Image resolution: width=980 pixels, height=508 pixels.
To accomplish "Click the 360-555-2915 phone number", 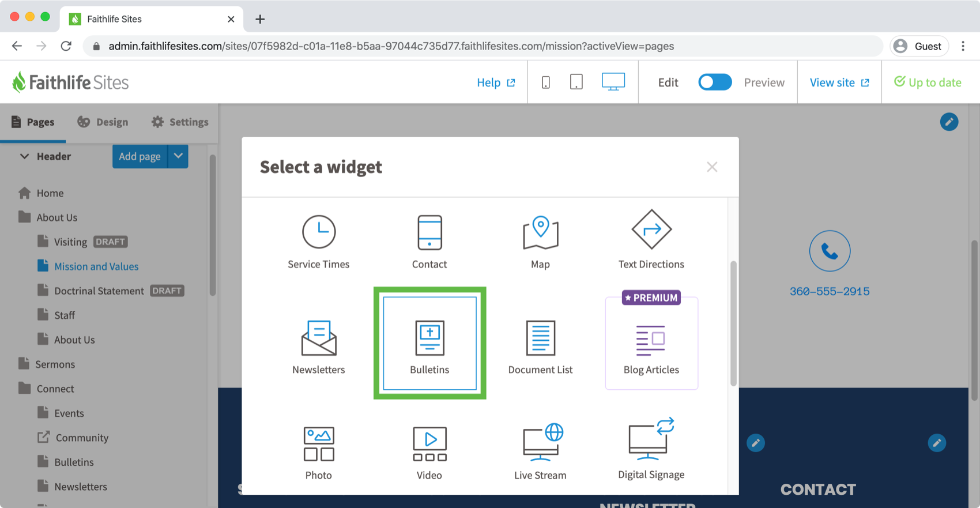I will point(830,291).
